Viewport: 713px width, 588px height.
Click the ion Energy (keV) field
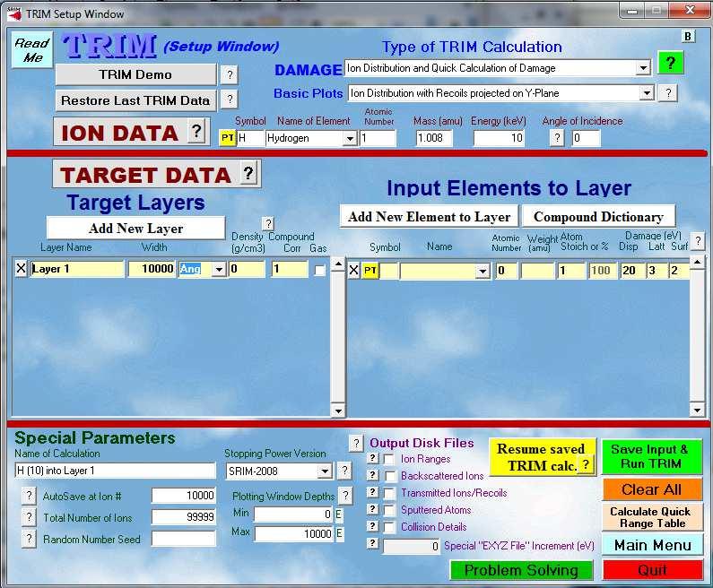pos(499,138)
